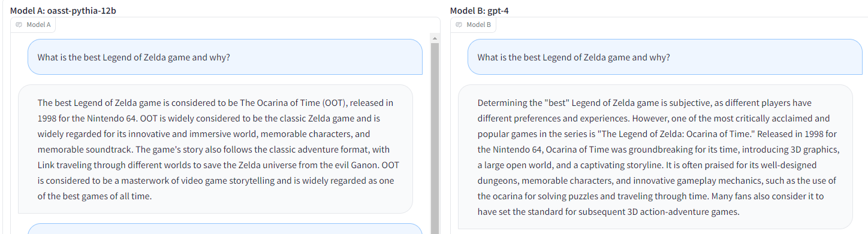Click the Model A scrollbar thumb
Image resolution: width=868 pixels, height=234 pixels.
point(435,138)
